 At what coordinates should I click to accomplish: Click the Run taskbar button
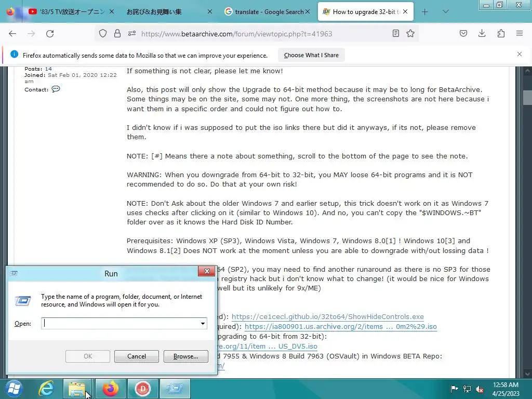(175, 389)
